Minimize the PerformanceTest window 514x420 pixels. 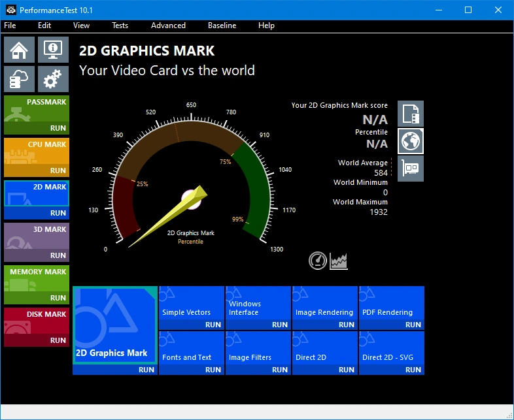coord(439,10)
